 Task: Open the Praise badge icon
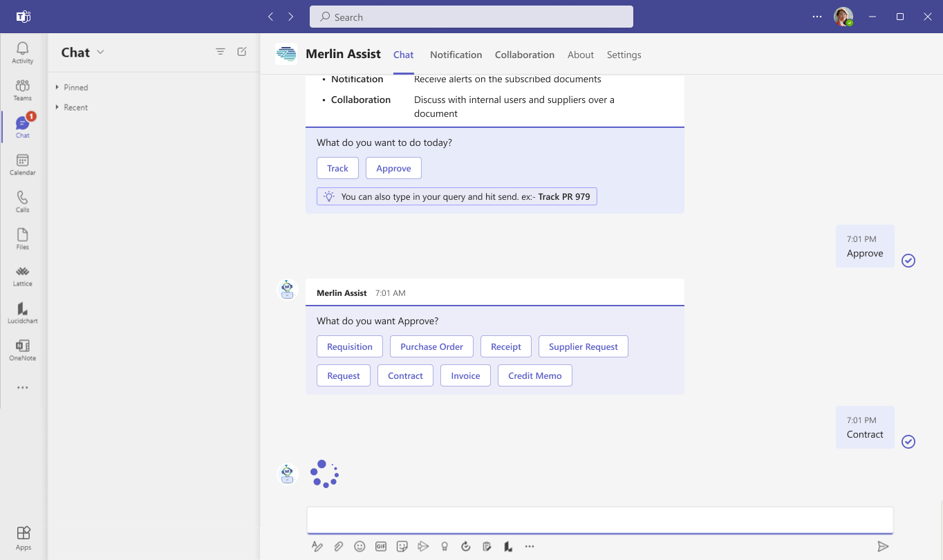tap(445, 546)
